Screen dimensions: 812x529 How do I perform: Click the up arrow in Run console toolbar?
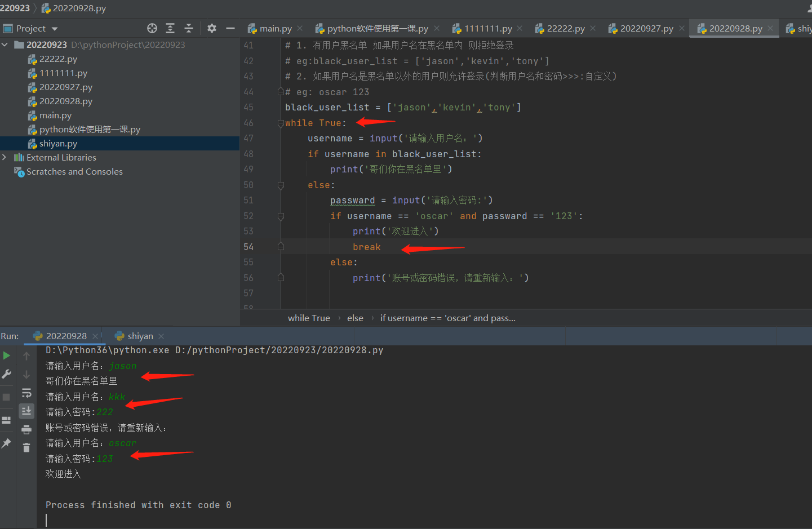coord(26,355)
